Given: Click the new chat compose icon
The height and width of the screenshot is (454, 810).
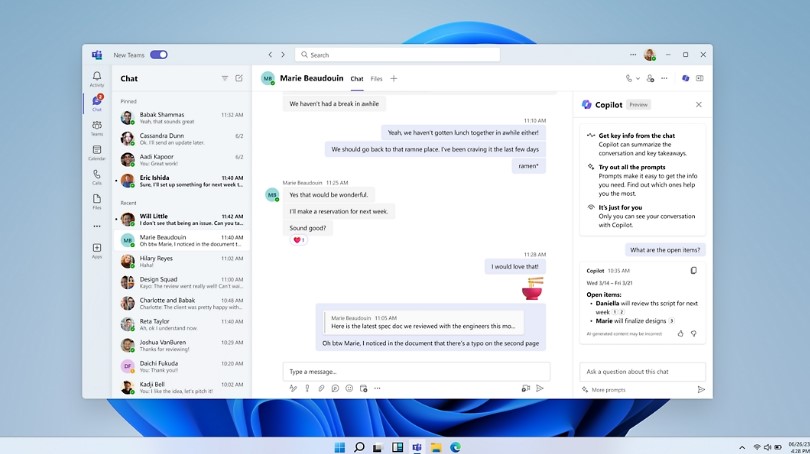Looking at the screenshot, I should [239, 78].
